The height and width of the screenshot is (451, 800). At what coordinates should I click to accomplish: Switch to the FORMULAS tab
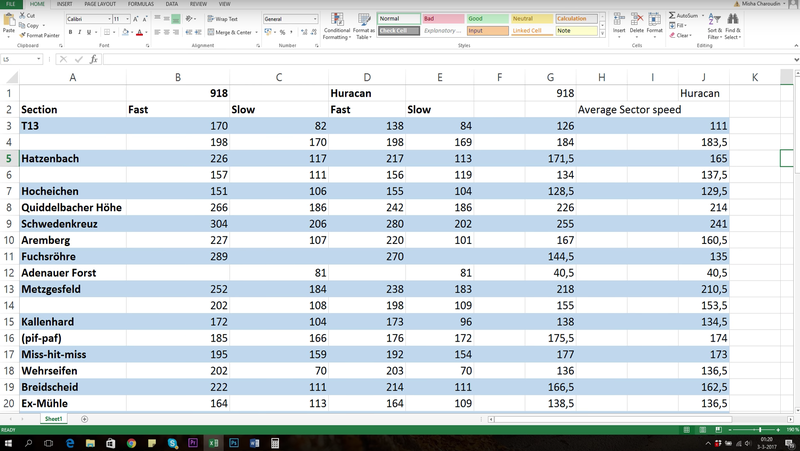coord(141,4)
